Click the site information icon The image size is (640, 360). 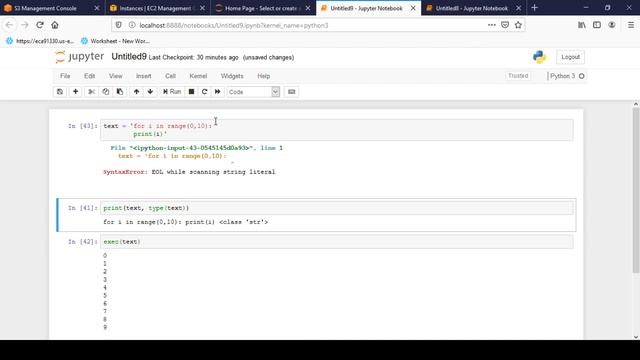(131, 25)
